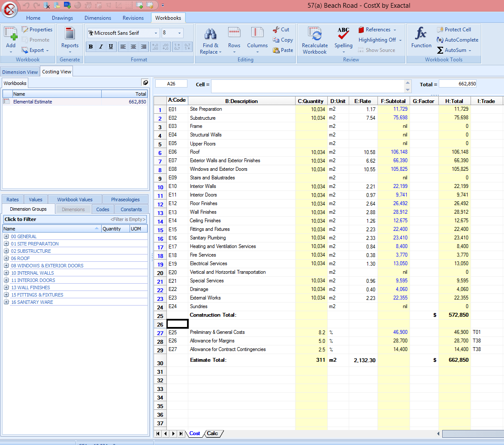Toggle italic formatting
This screenshot has height=445, width=504.
point(101,47)
